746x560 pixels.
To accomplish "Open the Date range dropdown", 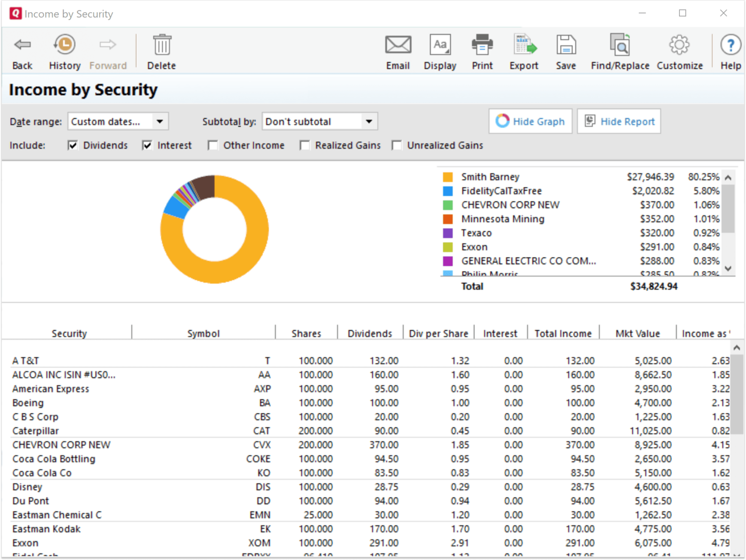I will click(x=160, y=121).
